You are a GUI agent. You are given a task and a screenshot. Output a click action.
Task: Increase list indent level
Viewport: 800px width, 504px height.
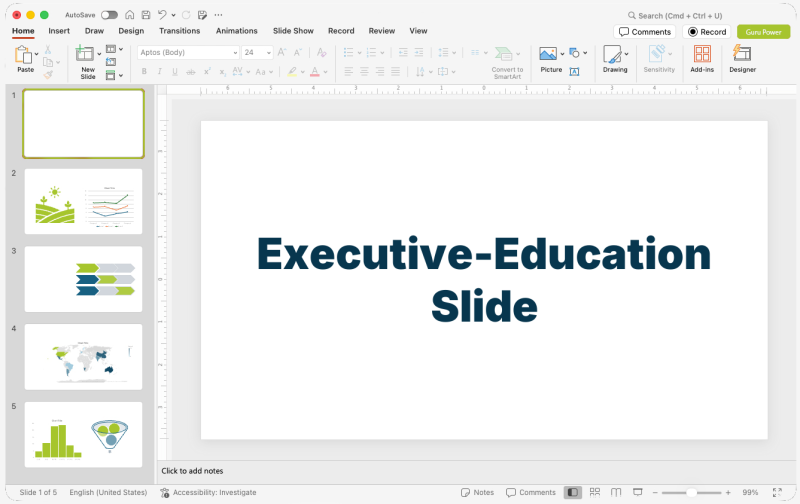(419, 53)
